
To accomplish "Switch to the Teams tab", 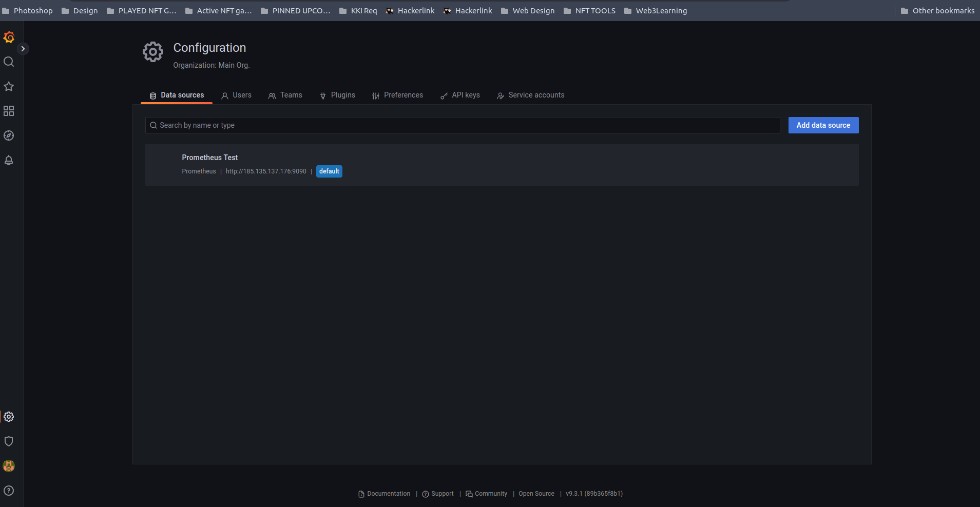I will [x=285, y=95].
